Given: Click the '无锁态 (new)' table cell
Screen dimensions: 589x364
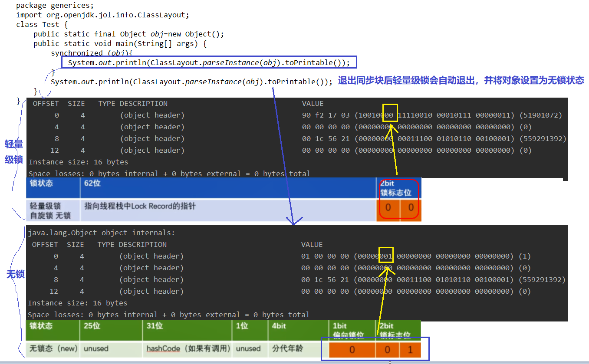Looking at the screenshot, I should coord(52,349).
